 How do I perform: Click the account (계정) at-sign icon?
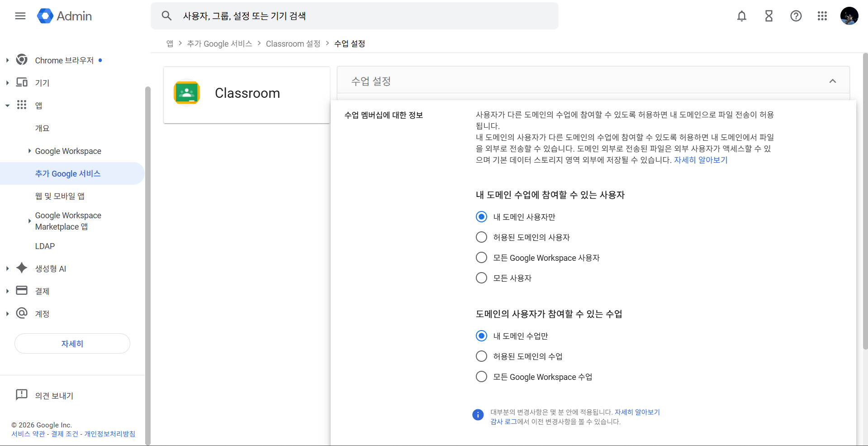pos(22,313)
